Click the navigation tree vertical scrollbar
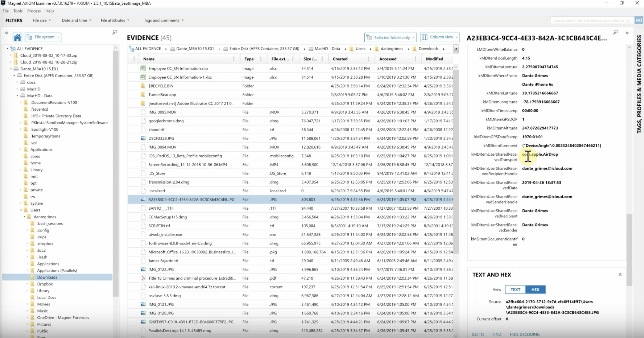This screenshot has height=338, width=644. point(115,174)
